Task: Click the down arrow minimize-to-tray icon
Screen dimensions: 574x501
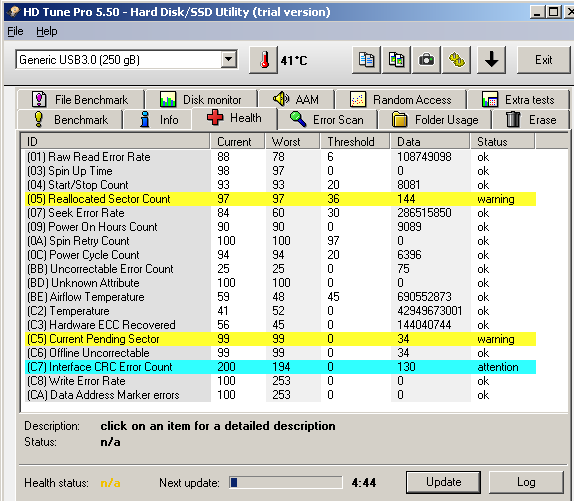Action: [x=491, y=60]
